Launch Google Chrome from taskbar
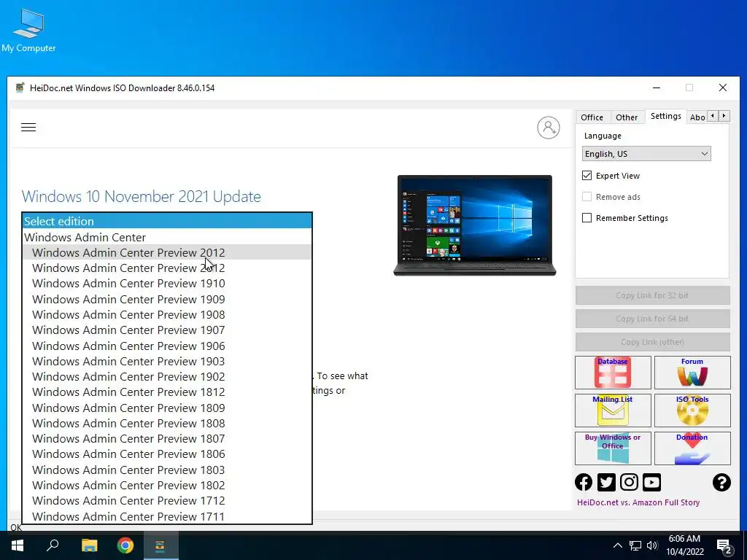Viewport: 747px width, 560px height. 125,545
